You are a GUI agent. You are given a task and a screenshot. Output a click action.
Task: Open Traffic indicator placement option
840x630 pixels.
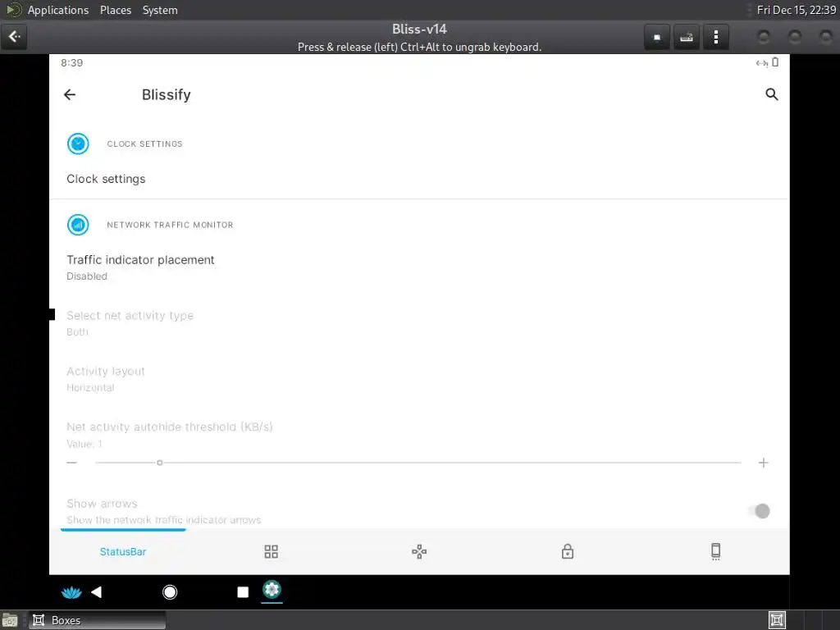(419, 267)
